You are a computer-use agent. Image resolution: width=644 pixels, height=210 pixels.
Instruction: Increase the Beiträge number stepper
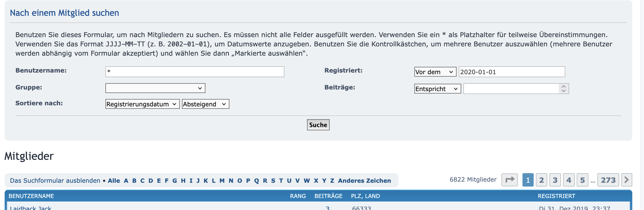pyautogui.click(x=564, y=86)
